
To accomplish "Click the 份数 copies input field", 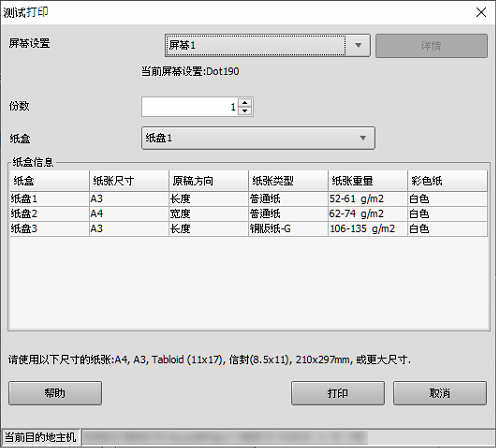I will pyautogui.click(x=189, y=107).
